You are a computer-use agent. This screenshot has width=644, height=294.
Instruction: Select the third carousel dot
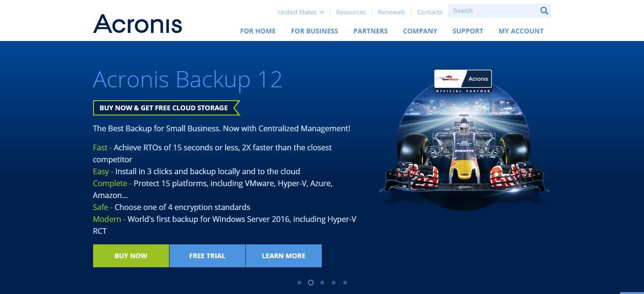[x=322, y=283]
